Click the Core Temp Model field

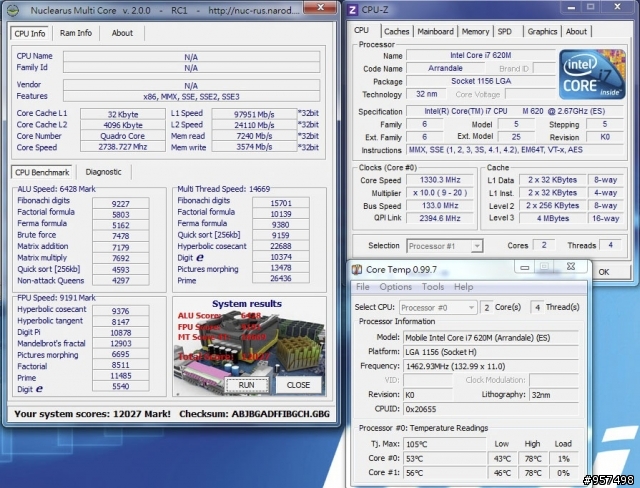[491, 338]
